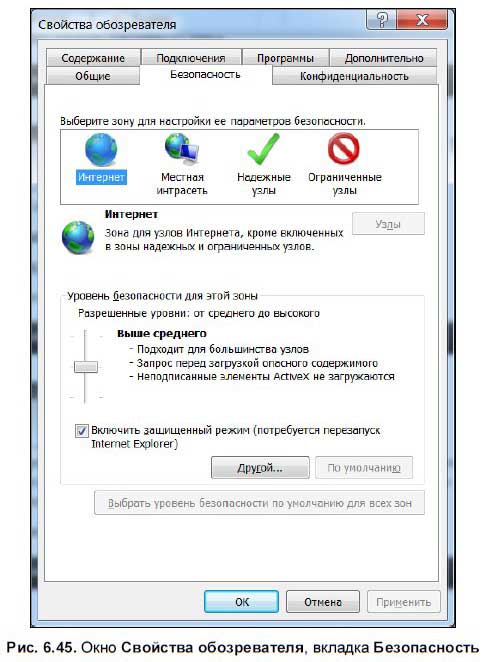Switch to the Общие tab
The width and height of the screenshot is (489, 662).
coord(93,76)
